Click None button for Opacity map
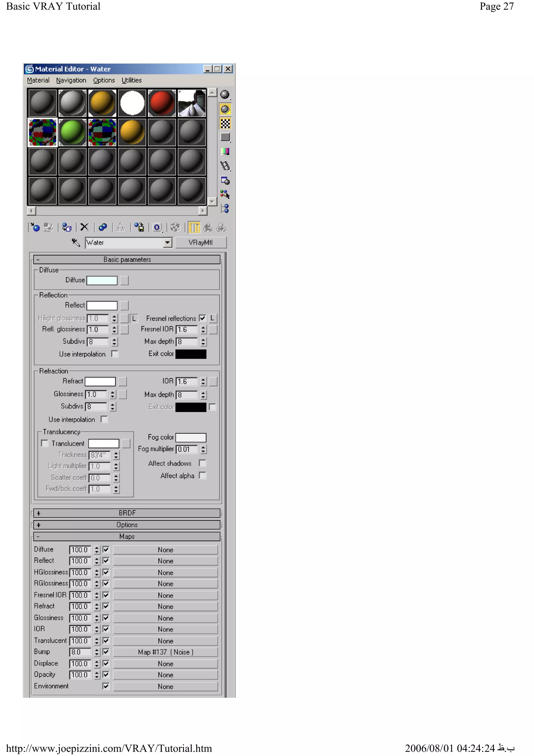 tap(166, 675)
